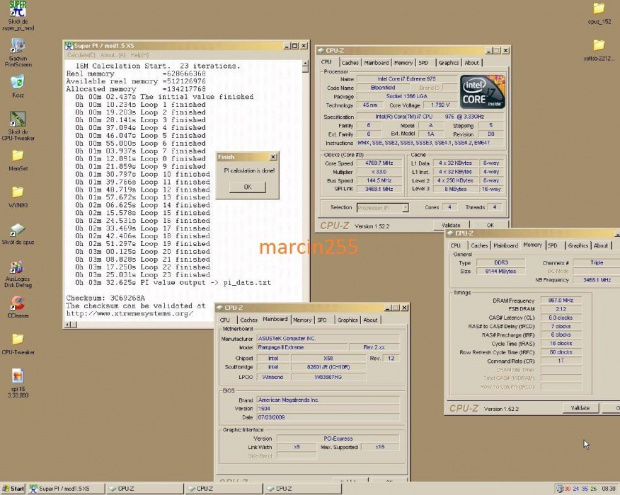Click the Bus Speed value 144.5 MHz
The height and width of the screenshot is (495, 620).
[x=380, y=181]
